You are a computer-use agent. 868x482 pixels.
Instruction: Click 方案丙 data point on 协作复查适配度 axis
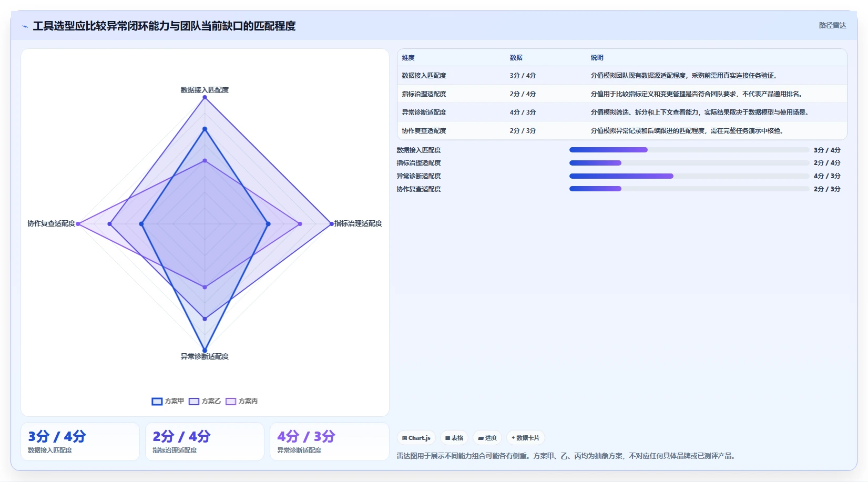pos(78,224)
